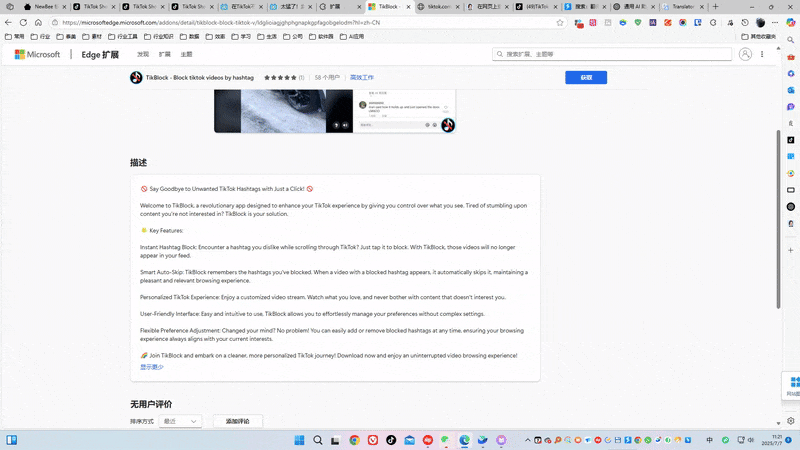Open the sign-in account icon on add-ons page
The width and height of the screenshot is (800, 450).
745,54
